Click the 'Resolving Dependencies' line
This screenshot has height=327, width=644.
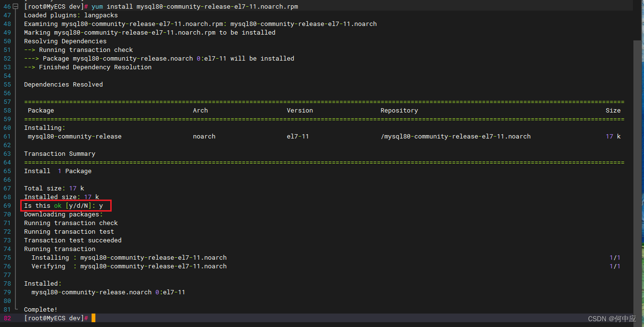[65, 41]
